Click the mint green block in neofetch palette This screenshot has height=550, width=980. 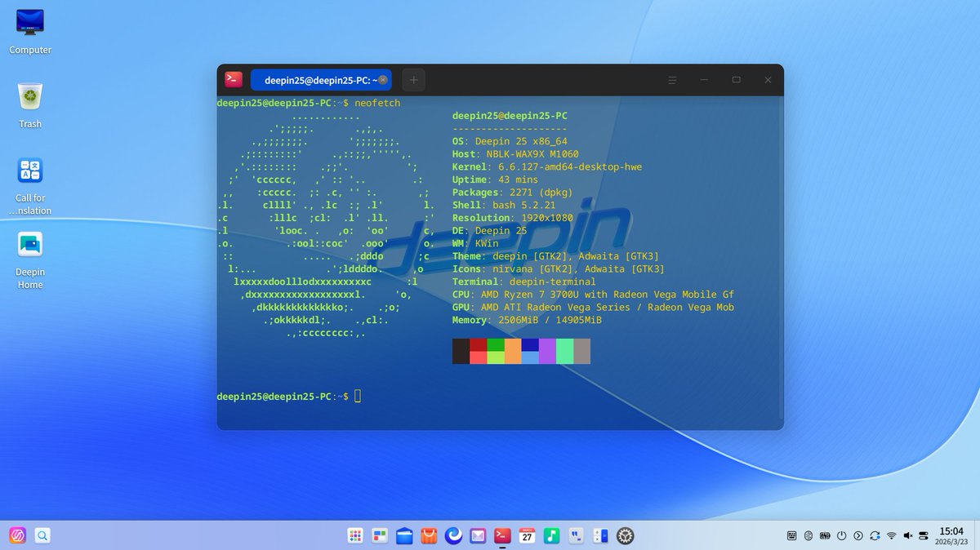pyautogui.click(x=564, y=351)
